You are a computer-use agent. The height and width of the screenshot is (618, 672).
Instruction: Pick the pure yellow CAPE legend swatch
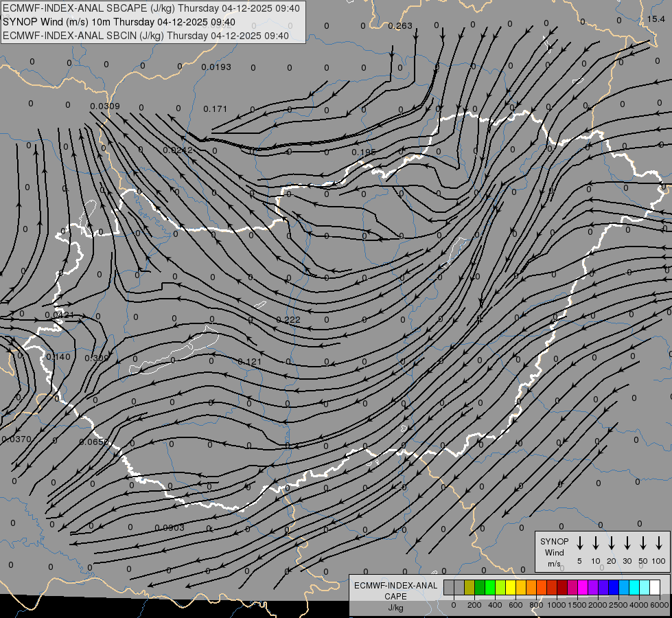[x=511, y=587]
